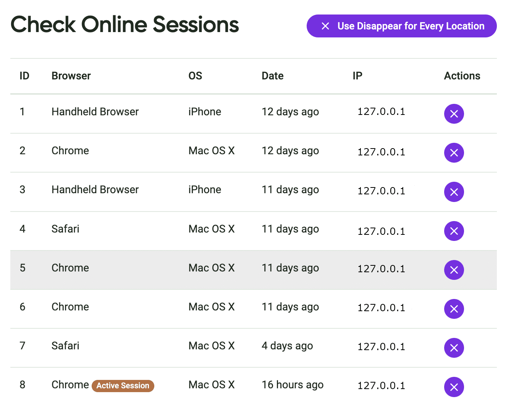Remove session 4 Safari on Mac OS X

[x=454, y=231]
